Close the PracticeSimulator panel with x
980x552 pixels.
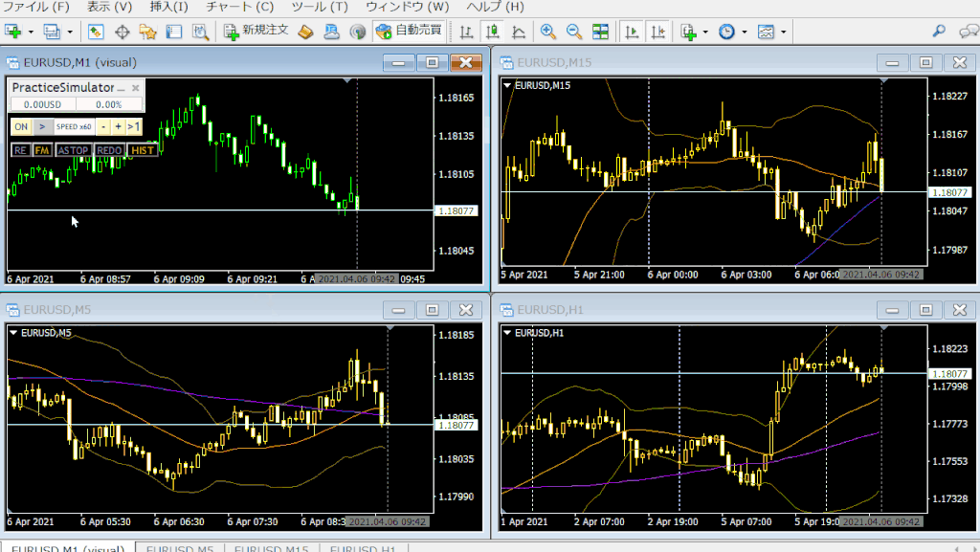tap(136, 88)
